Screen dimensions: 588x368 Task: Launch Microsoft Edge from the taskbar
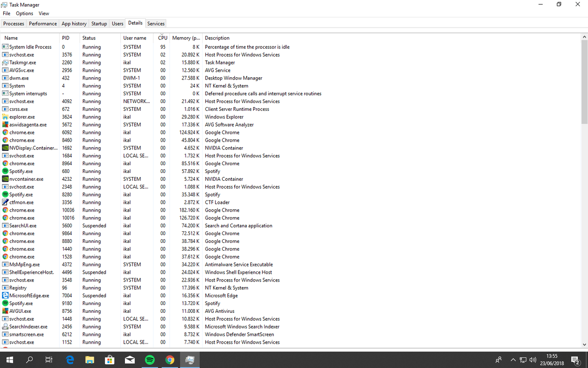(70, 360)
